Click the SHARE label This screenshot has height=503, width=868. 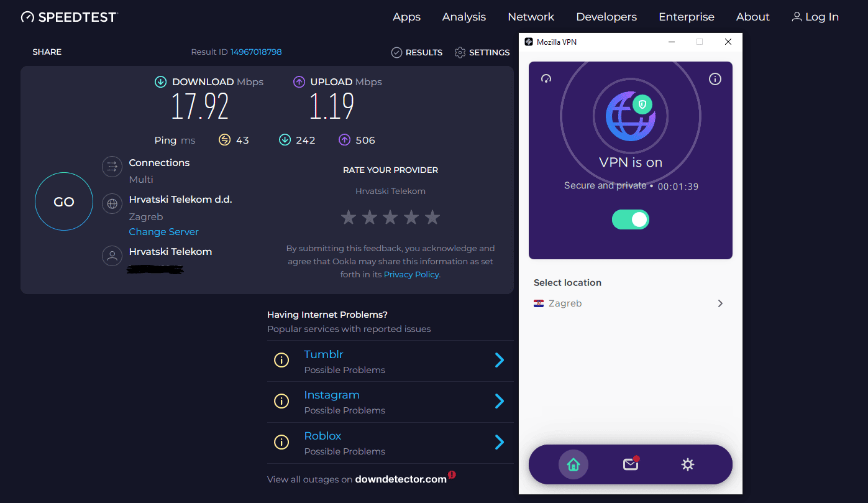coord(47,52)
